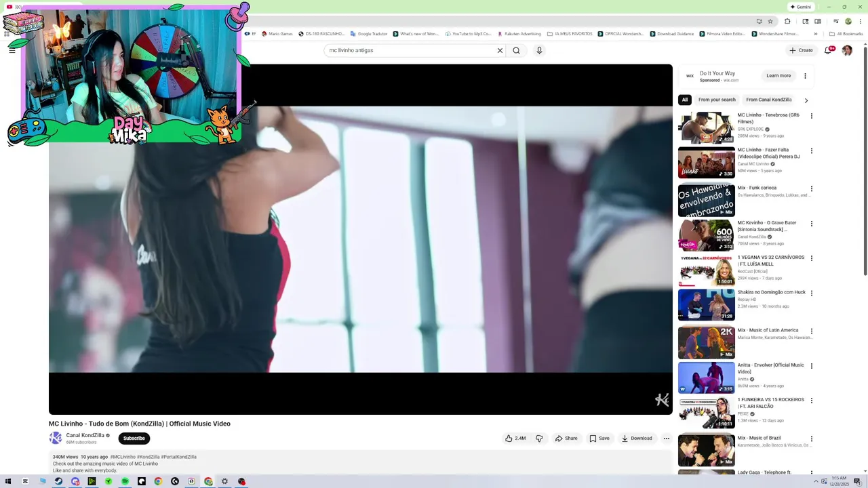Open MC Kevinho - O Grave Bater thumbnail

coord(707,235)
